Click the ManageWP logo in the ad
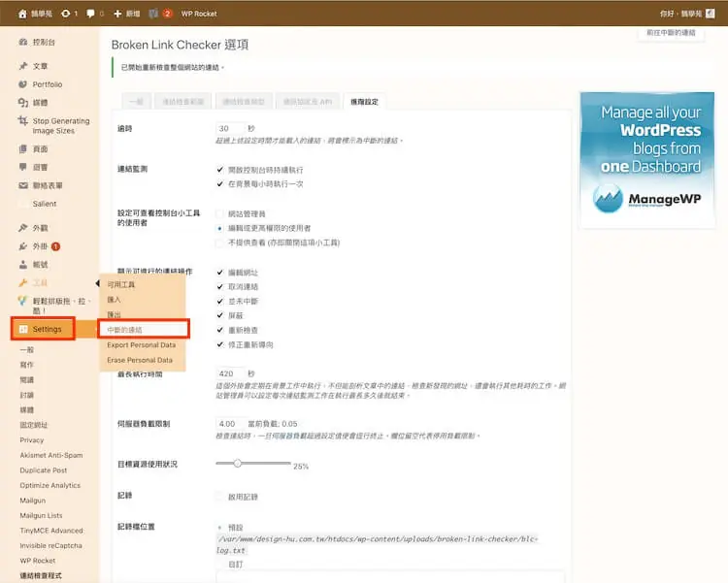Viewport: 728px width, 583px height. 646,199
